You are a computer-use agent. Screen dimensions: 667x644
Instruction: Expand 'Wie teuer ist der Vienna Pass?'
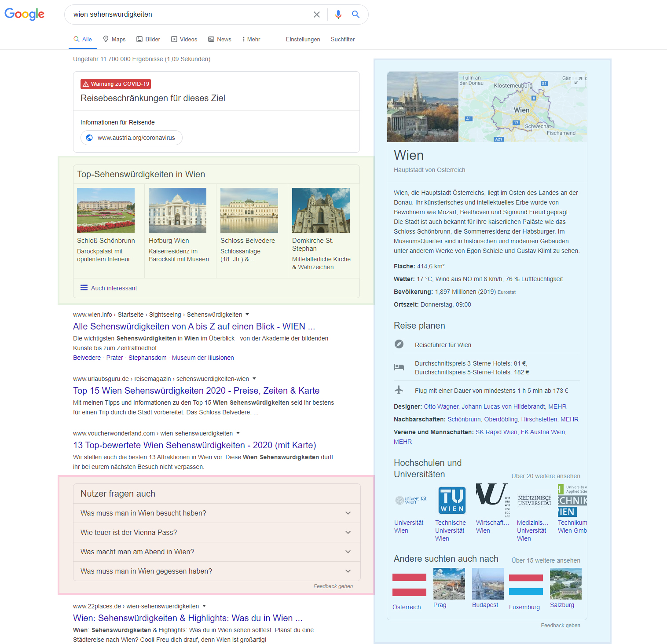(x=217, y=532)
